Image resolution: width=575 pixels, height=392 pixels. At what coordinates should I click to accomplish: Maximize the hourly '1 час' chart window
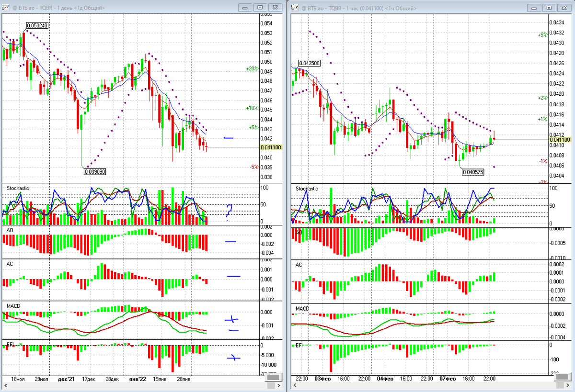click(x=550, y=8)
